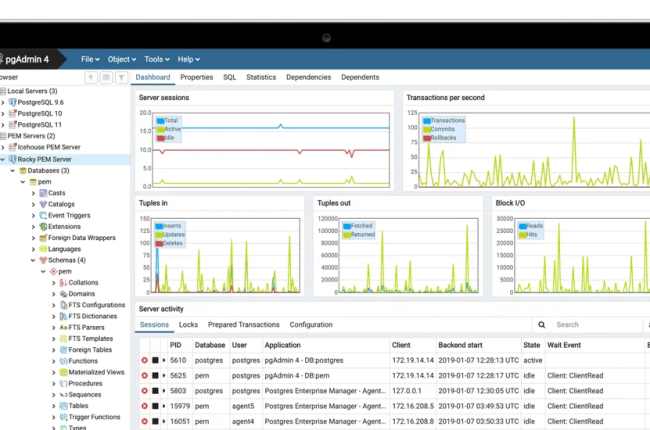
Task: Click the Fetched legend swatch
Action: pos(347,226)
